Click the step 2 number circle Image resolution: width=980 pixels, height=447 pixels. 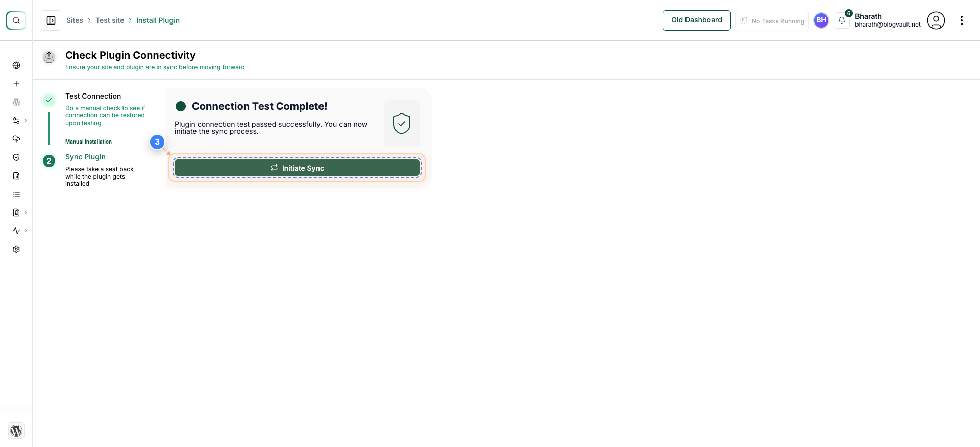click(49, 161)
